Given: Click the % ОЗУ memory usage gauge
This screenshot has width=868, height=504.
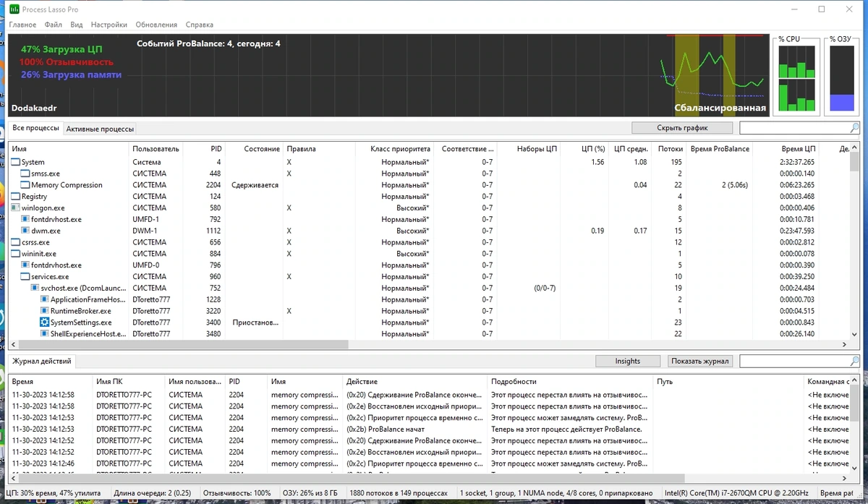Looking at the screenshot, I should (842, 79).
